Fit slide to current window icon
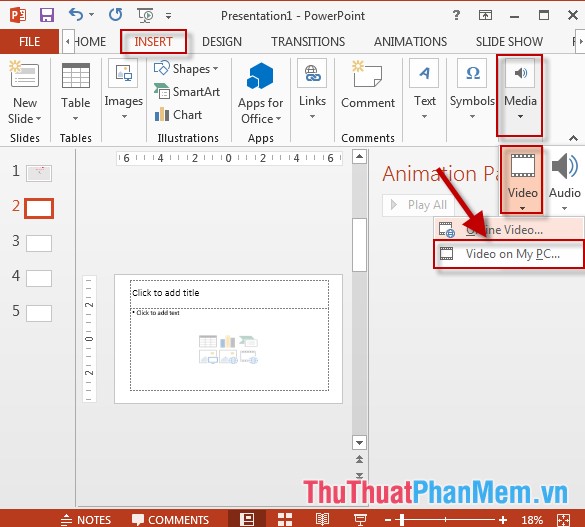Image resolution: width=585 pixels, height=527 pixels. [563, 520]
